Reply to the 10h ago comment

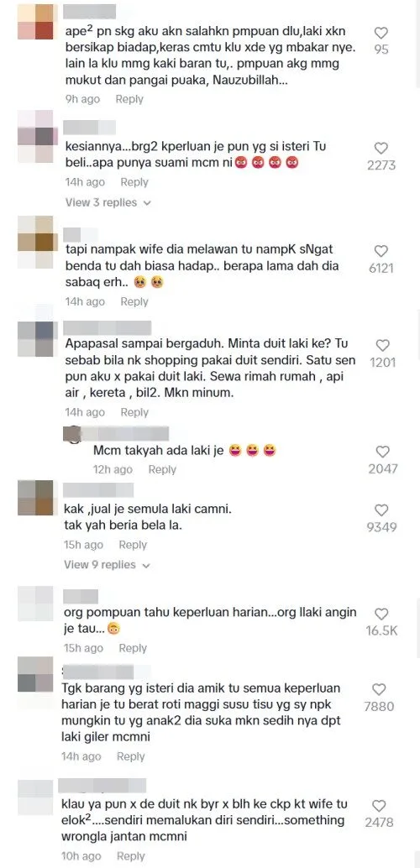coord(131,855)
